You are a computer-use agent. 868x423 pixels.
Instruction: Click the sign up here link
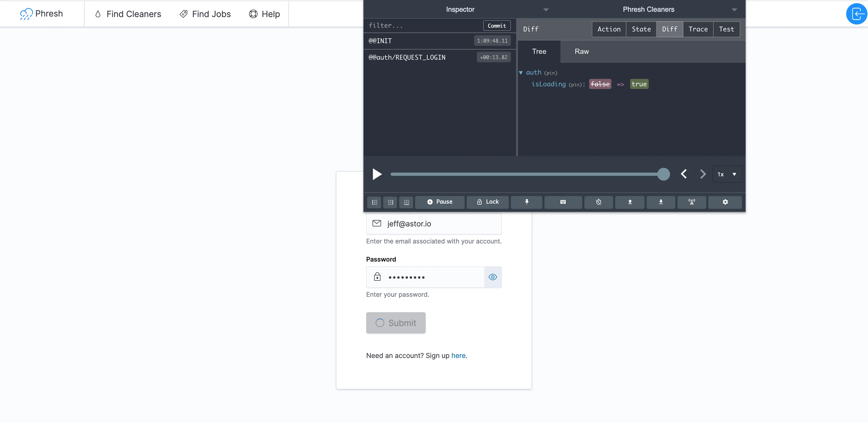coord(459,355)
